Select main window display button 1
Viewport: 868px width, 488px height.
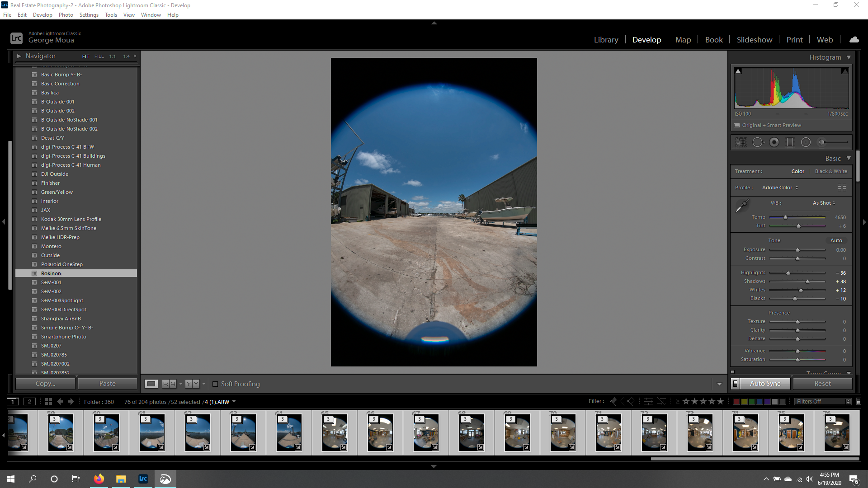point(13,402)
